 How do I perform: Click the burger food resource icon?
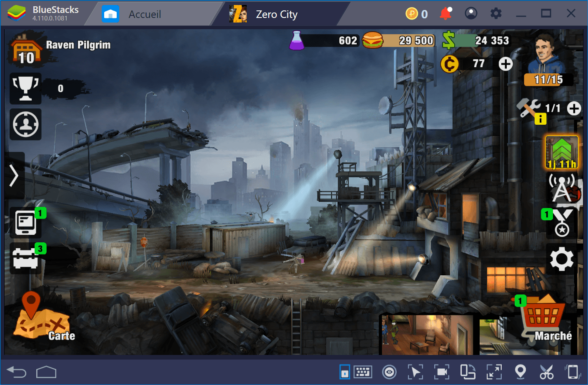[373, 40]
